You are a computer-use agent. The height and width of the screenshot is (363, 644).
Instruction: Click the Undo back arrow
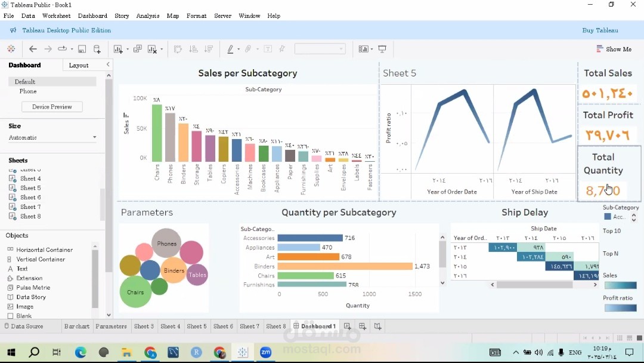tap(33, 49)
